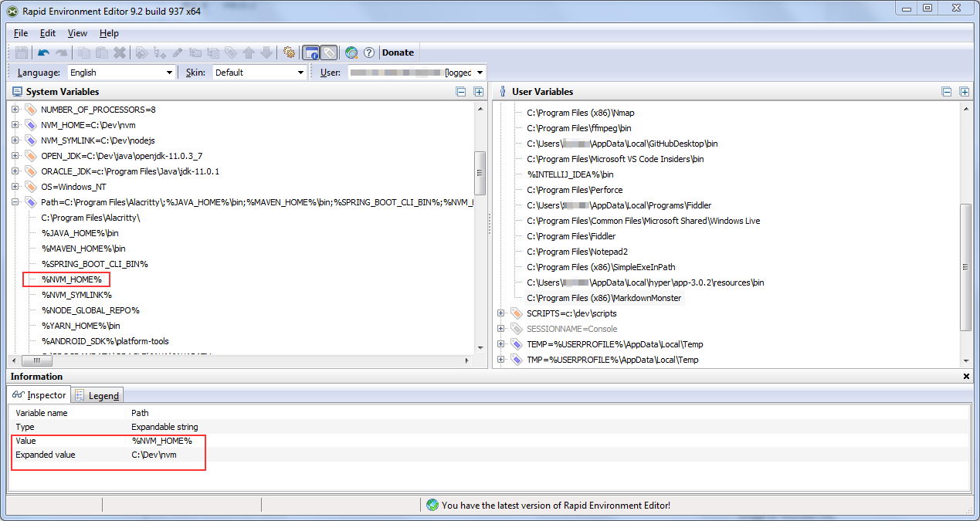
Task: Click the person icon of User Variables header
Action: (x=503, y=91)
